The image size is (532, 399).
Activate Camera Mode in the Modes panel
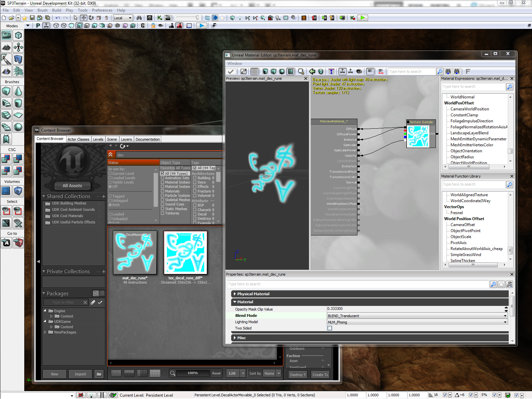6,35
